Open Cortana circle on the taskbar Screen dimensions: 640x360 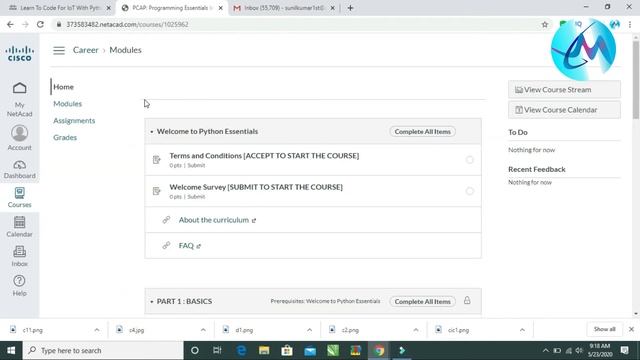pyautogui.click(x=195, y=350)
